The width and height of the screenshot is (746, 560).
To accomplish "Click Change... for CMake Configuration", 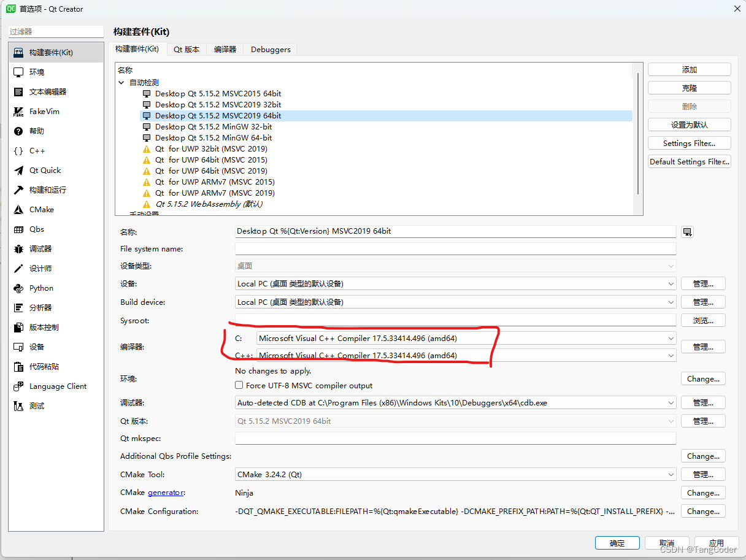I will (703, 512).
